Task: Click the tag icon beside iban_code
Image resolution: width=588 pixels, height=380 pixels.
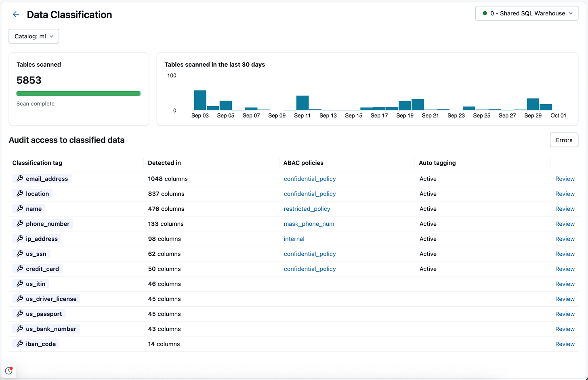Action: coord(19,344)
